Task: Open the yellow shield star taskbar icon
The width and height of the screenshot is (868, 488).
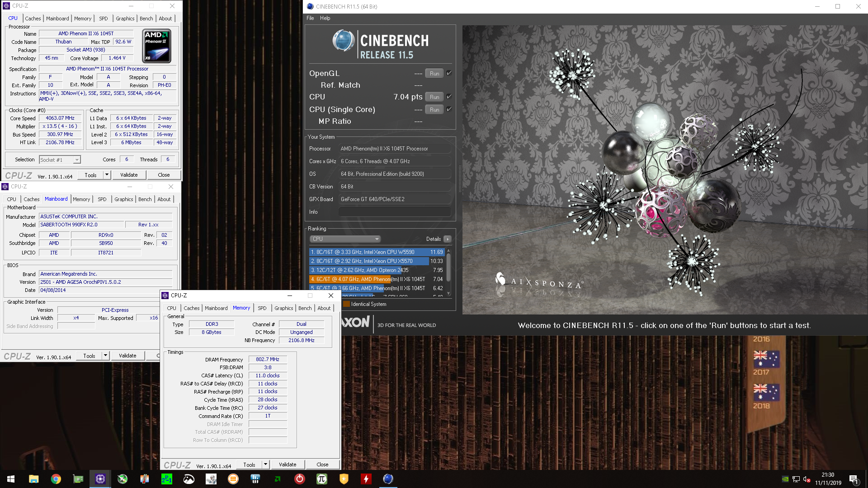Action: point(344,479)
